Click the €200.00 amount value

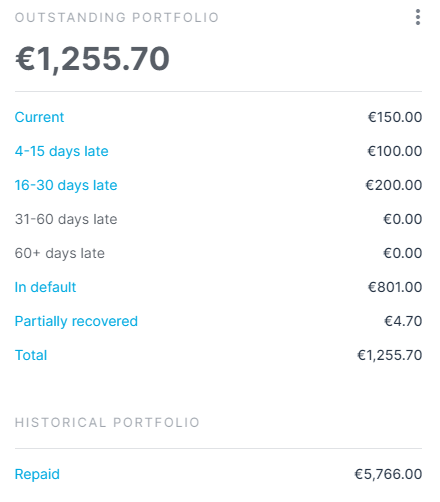click(394, 185)
